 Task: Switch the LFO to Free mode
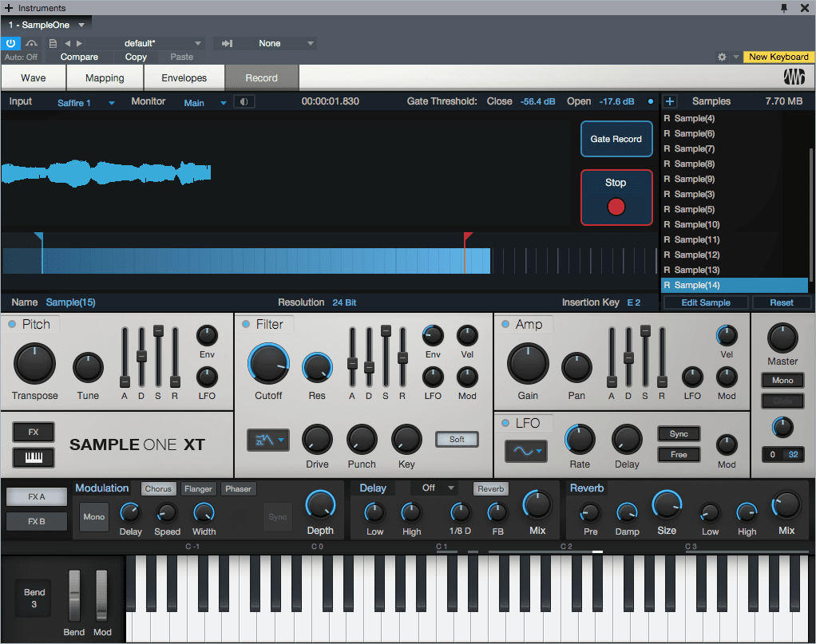click(x=678, y=453)
